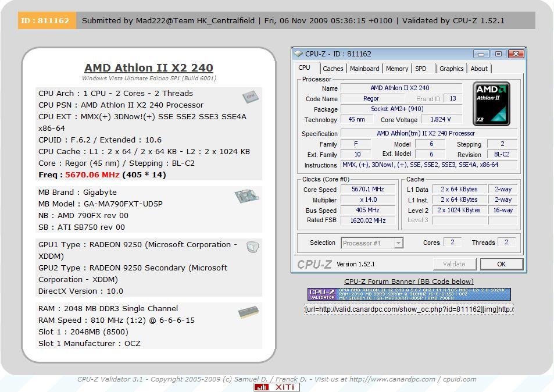Click the Package value Socket AM2+ (940)
The width and height of the screenshot is (554, 392).
coord(401,109)
